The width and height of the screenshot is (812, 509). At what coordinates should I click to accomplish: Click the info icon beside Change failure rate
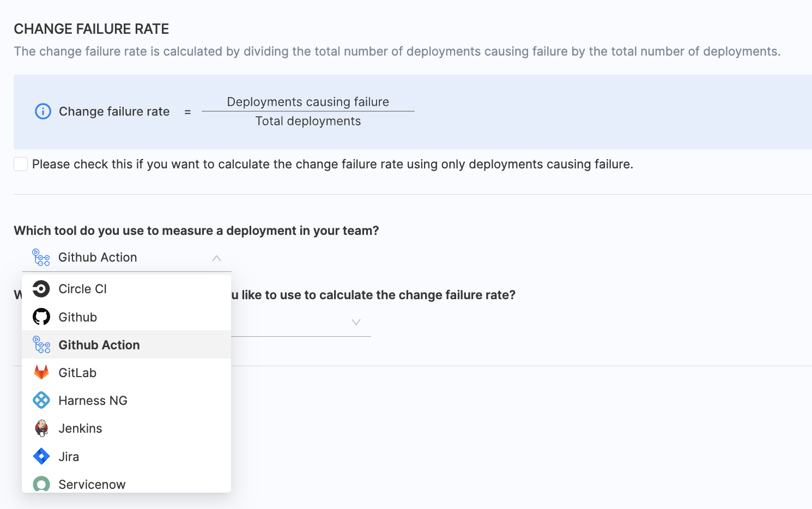point(43,111)
